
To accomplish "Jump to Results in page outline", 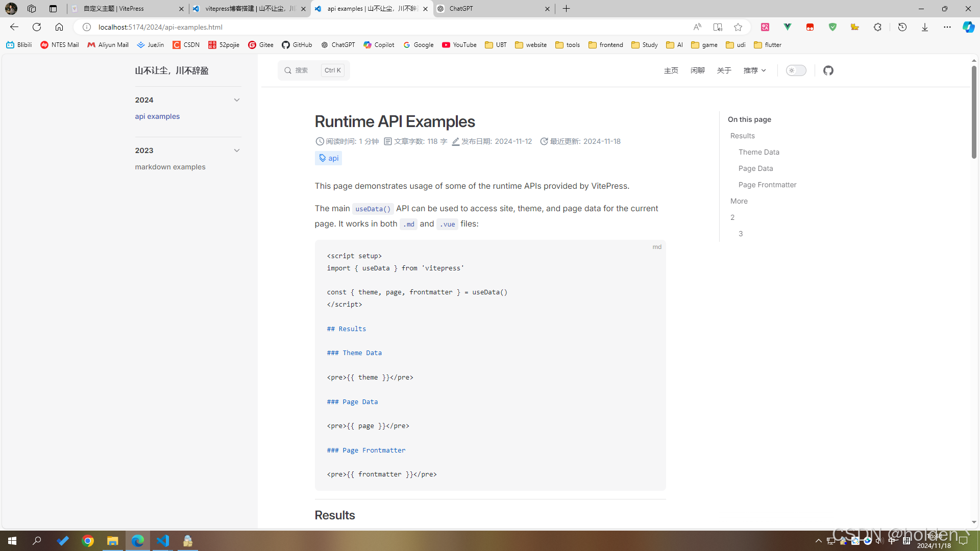I will point(742,136).
